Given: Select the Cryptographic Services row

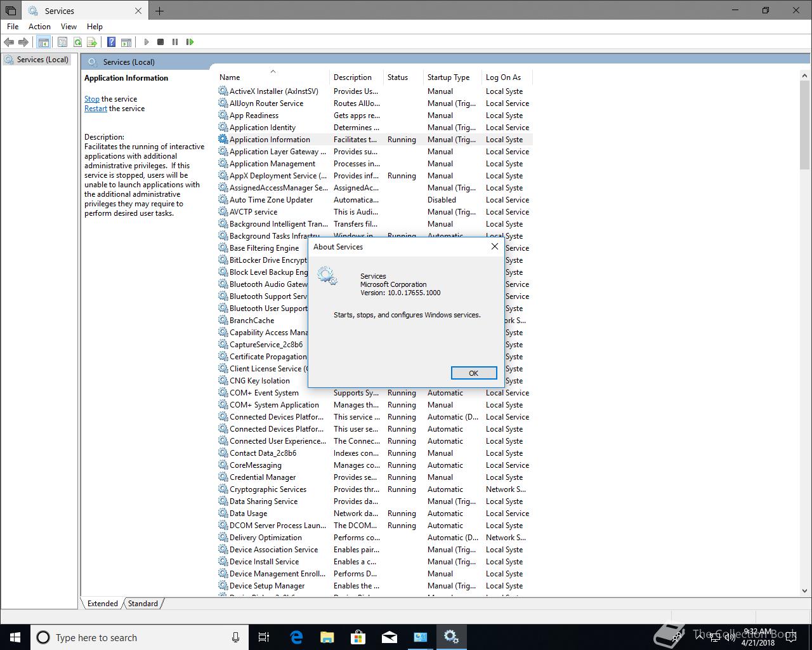Looking at the screenshot, I should (374, 489).
